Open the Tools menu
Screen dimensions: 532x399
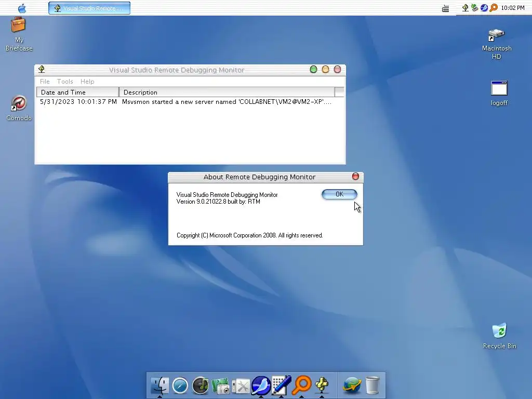click(x=65, y=82)
